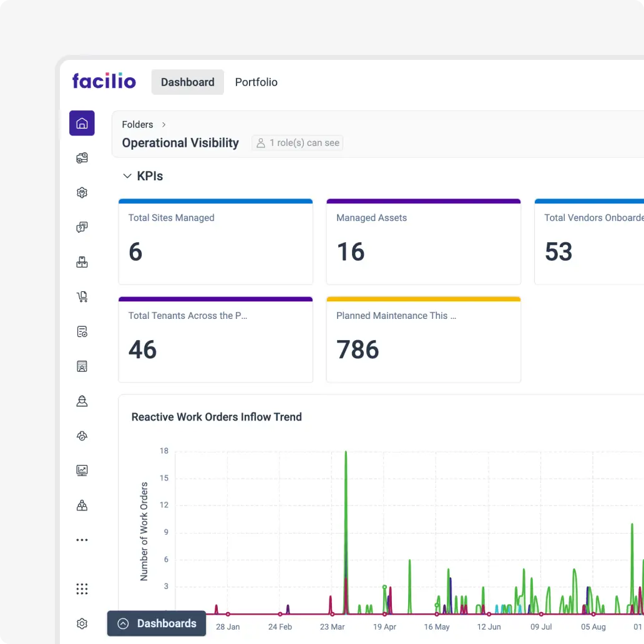Collapse the KPIs section chevron

click(x=127, y=175)
